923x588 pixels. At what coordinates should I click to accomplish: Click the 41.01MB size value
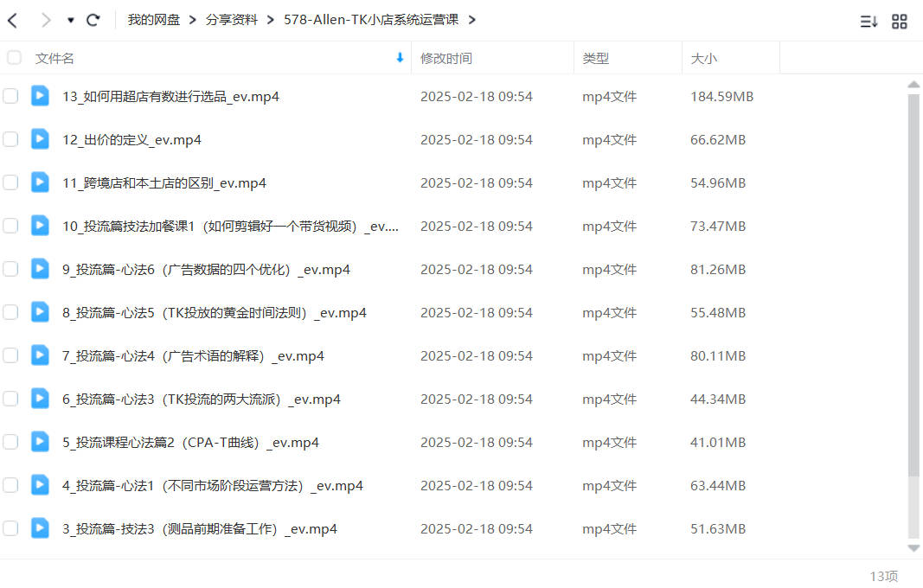click(718, 443)
